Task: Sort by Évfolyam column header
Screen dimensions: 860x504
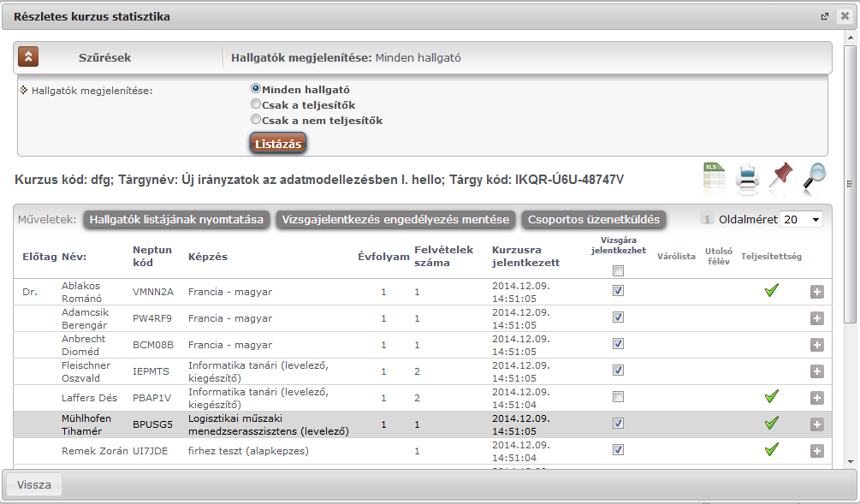Action: pos(383,257)
